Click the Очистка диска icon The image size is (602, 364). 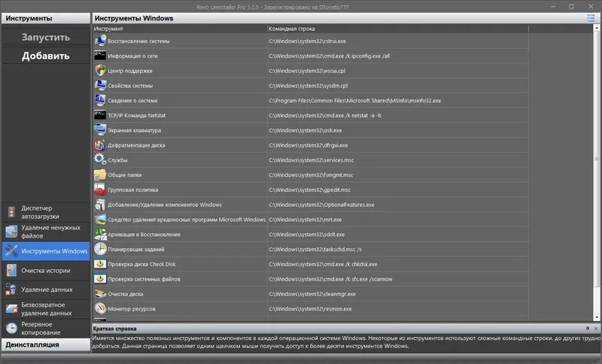click(100, 294)
